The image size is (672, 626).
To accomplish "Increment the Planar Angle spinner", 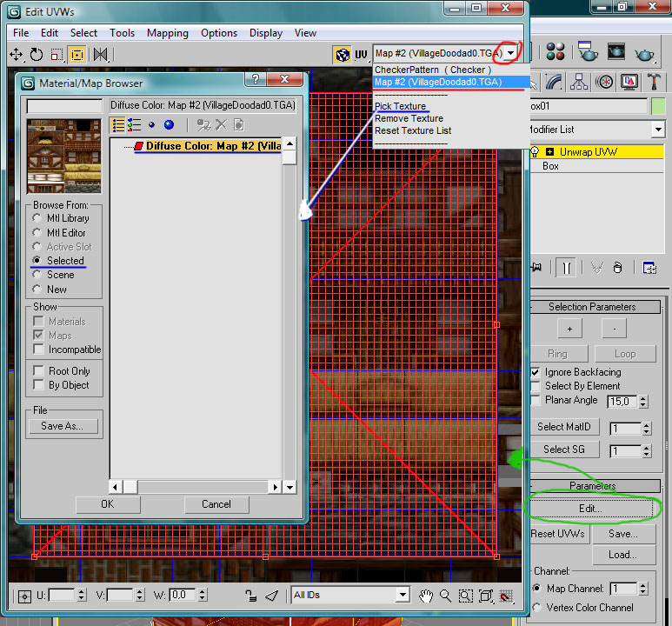I will click(x=642, y=398).
